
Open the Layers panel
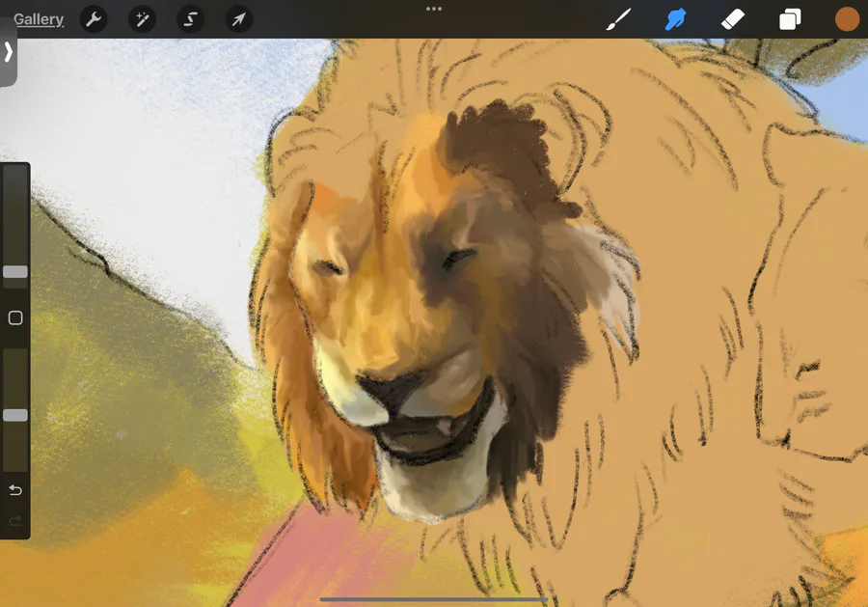coord(790,19)
